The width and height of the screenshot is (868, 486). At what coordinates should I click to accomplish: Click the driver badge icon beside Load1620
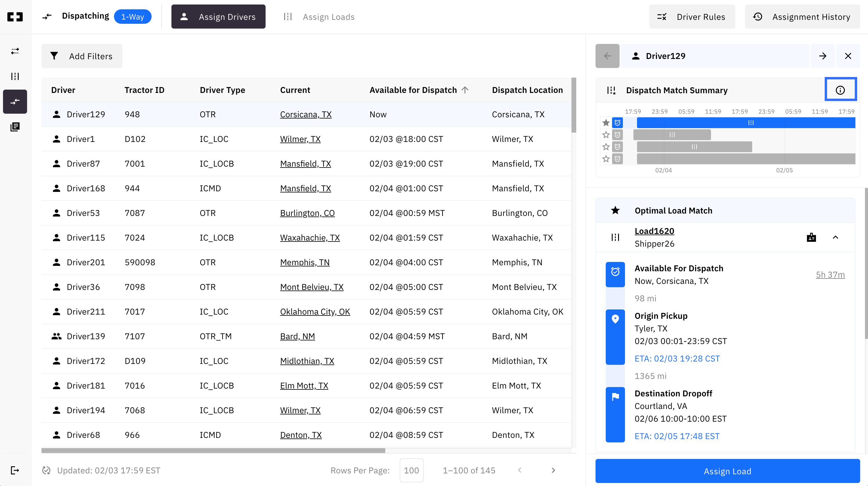pos(811,237)
